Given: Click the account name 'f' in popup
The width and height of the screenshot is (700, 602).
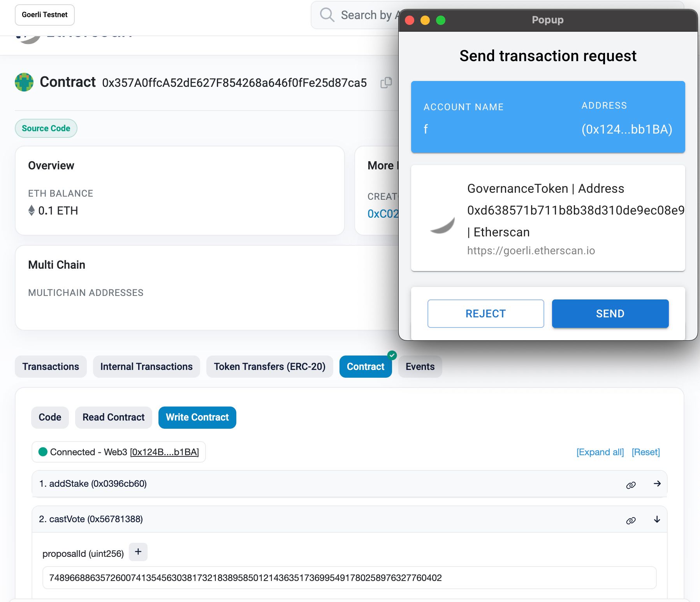Looking at the screenshot, I should point(426,129).
